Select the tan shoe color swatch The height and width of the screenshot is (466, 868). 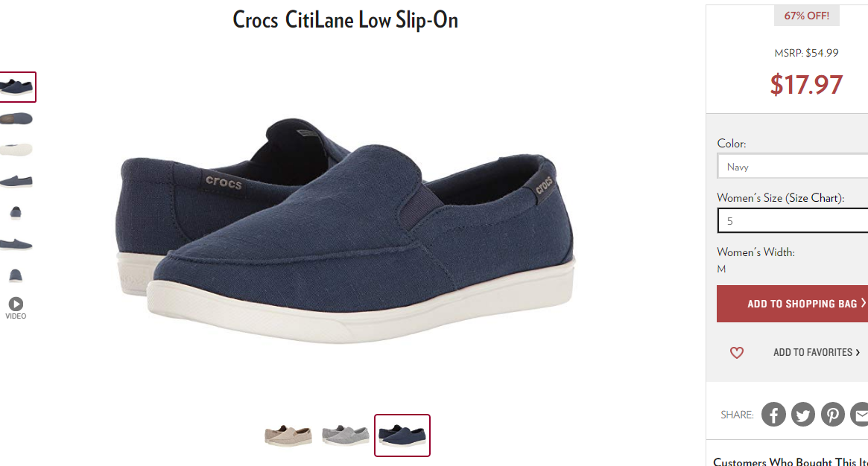pos(288,435)
